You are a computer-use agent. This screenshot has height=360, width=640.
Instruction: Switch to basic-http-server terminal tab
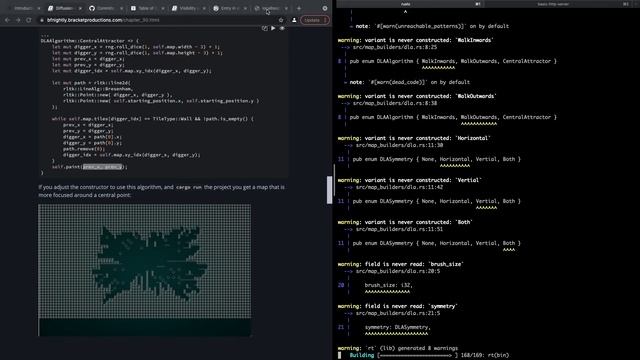[x=557, y=4]
